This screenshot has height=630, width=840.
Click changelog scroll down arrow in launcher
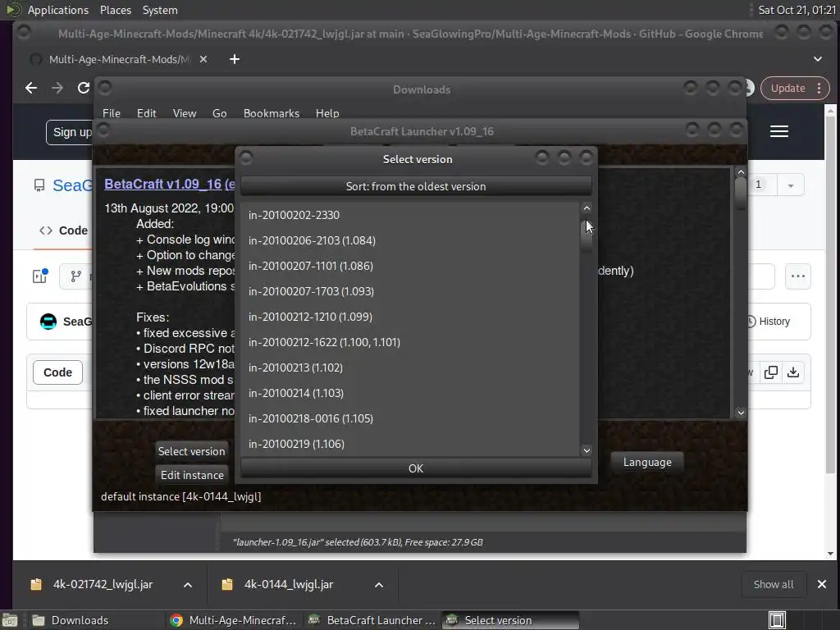click(x=741, y=413)
